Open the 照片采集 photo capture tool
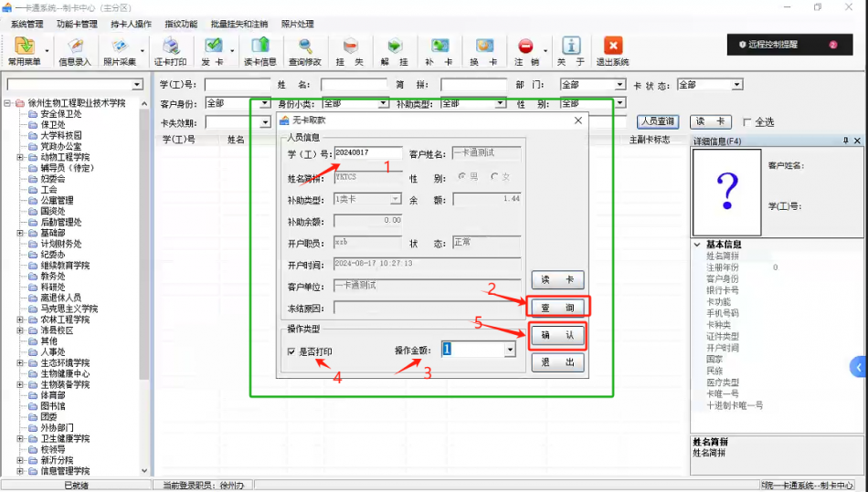Viewport: 868px width, 492px height. (x=119, y=51)
